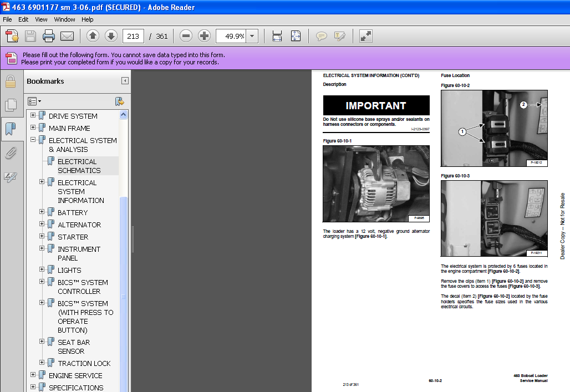Open the File menu
The width and height of the screenshot is (570, 392).
pos(7,19)
